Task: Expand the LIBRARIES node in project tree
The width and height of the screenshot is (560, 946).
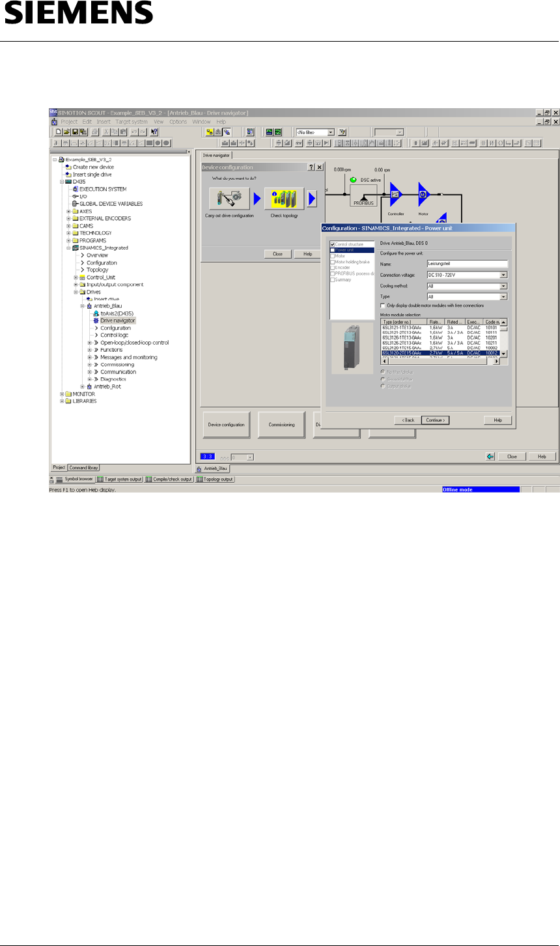Action: [62, 401]
